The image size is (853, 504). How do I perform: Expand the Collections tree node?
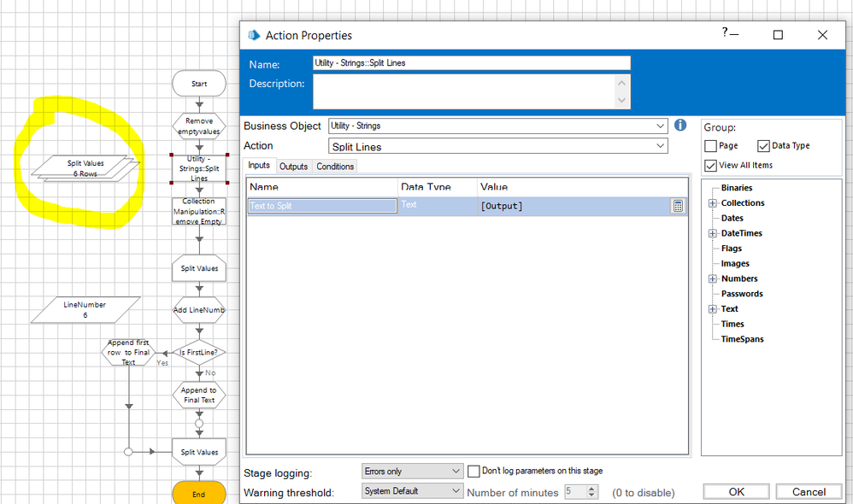click(x=713, y=203)
